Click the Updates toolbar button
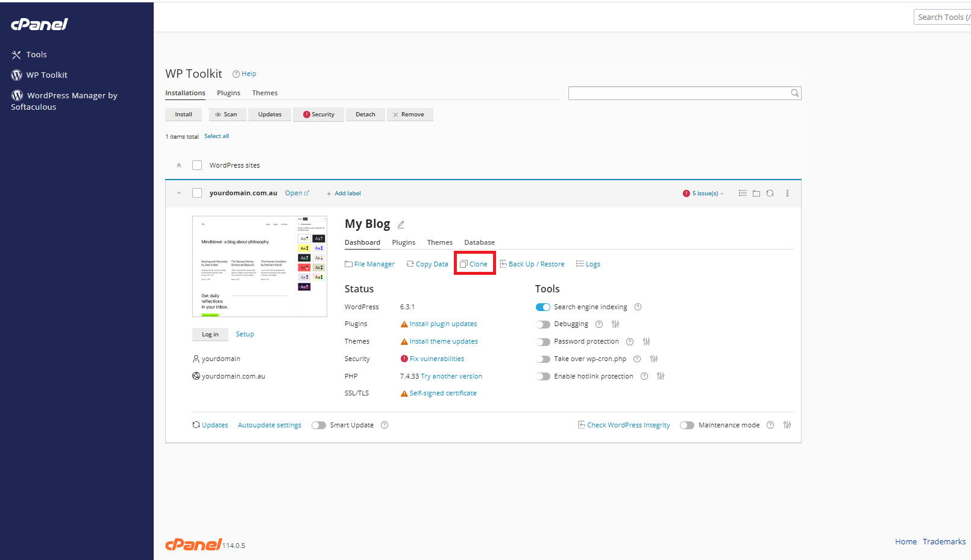Image resolution: width=971 pixels, height=560 pixels. click(270, 115)
